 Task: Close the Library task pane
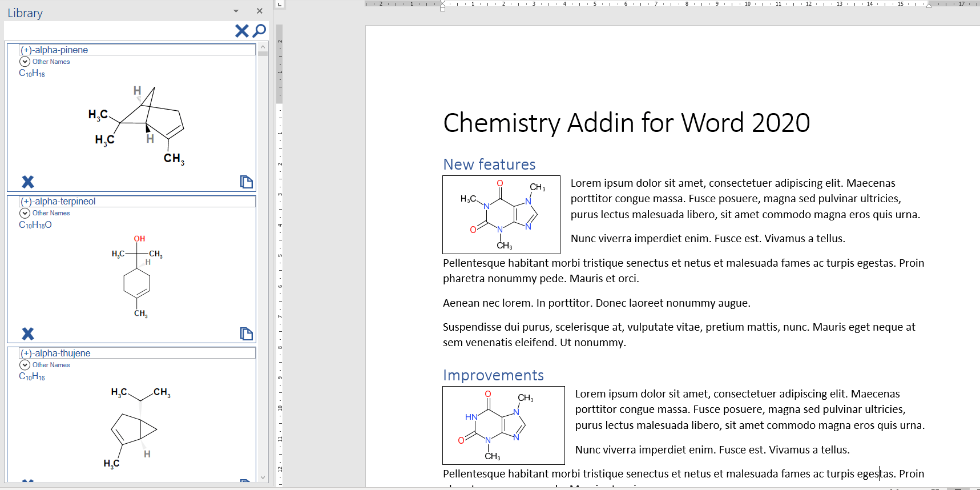(x=260, y=11)
